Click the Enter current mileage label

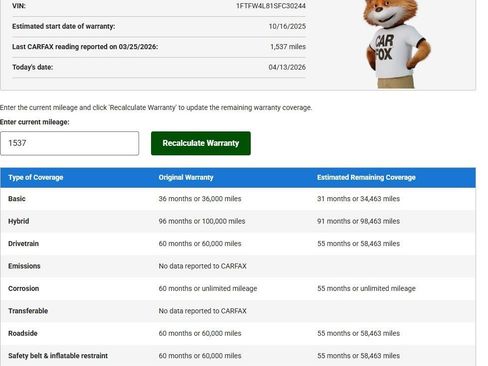[x=35, y=122]
